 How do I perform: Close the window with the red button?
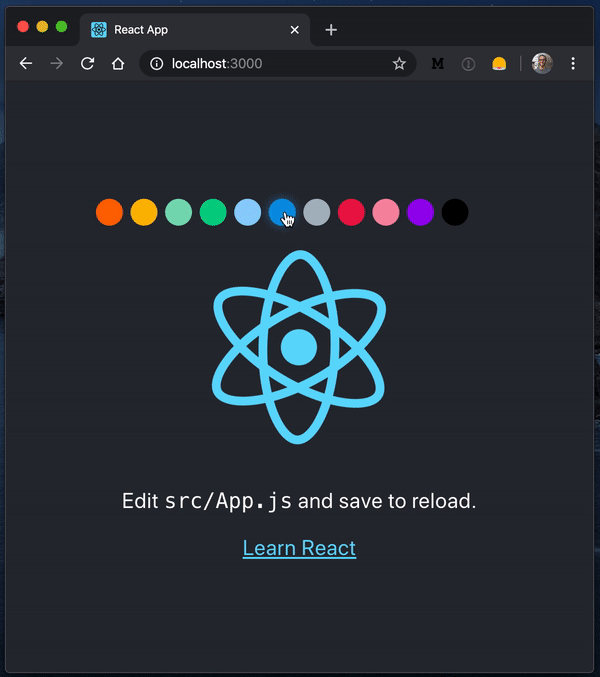coord(23,27)
